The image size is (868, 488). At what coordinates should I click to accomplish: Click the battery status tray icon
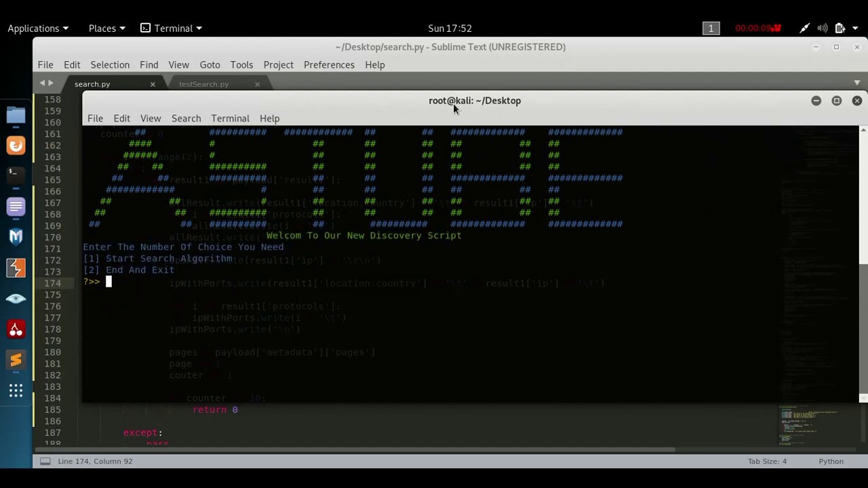tap(840, 28)
